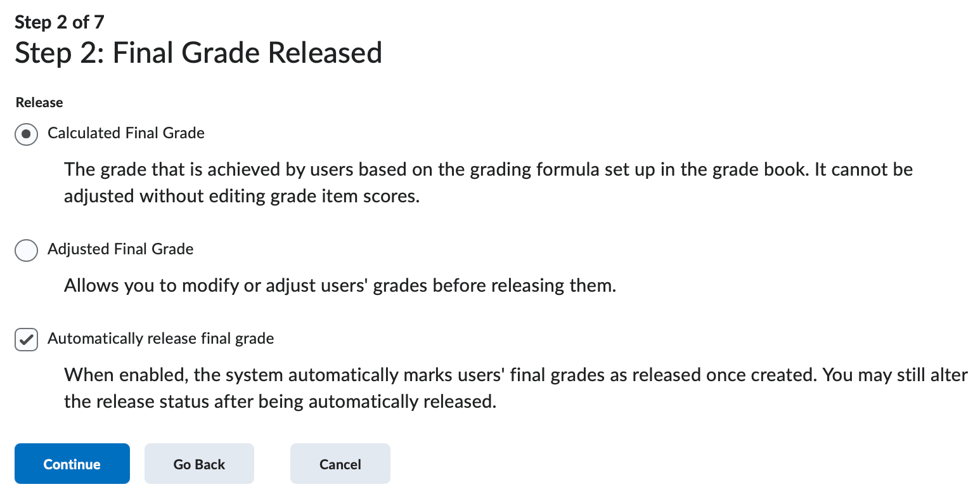Click the automatic release explanation text
Viewport: 980px width, 501px height.
515,387
